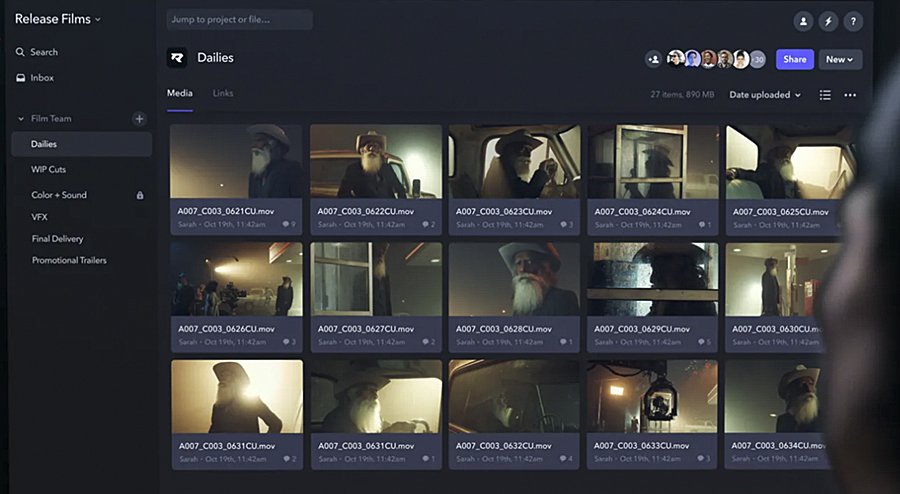Open the Search item in sidebar

(x=37, y=52)
